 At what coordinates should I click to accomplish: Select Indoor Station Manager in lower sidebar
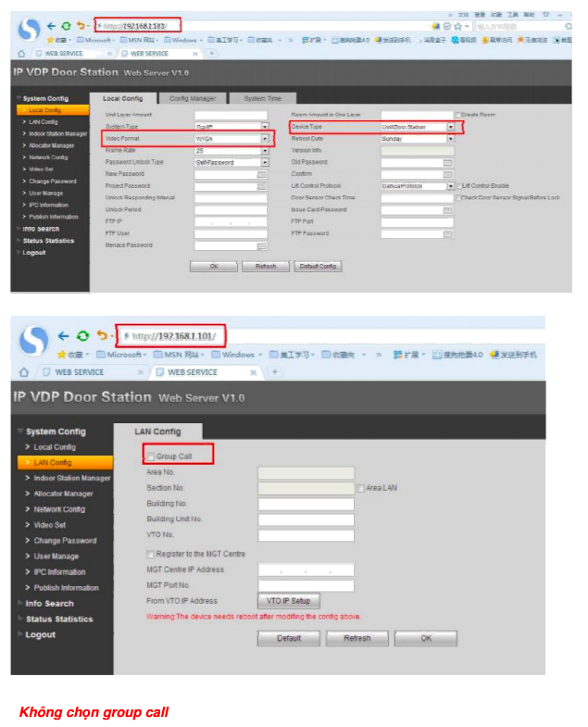[x=72, y=479]
